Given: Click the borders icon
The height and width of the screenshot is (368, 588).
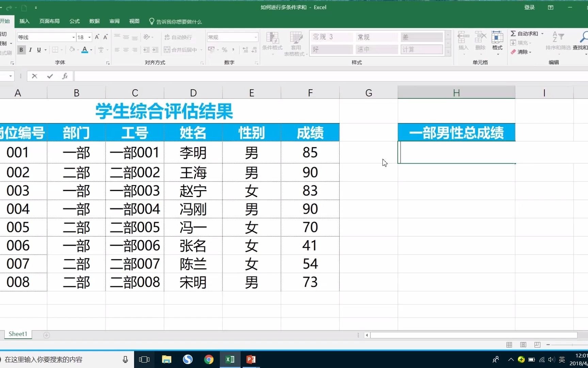Looking at the screenshot, I should (55, 50).
